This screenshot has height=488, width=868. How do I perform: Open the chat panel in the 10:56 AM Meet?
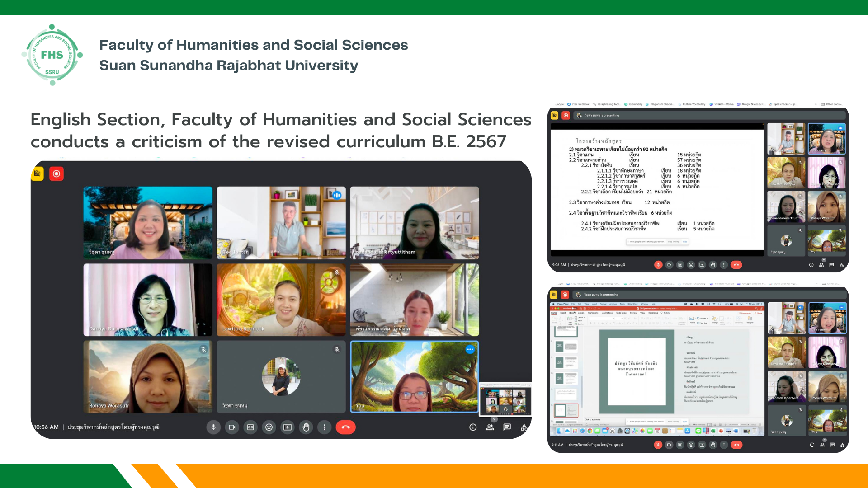(x=507, y=427)
